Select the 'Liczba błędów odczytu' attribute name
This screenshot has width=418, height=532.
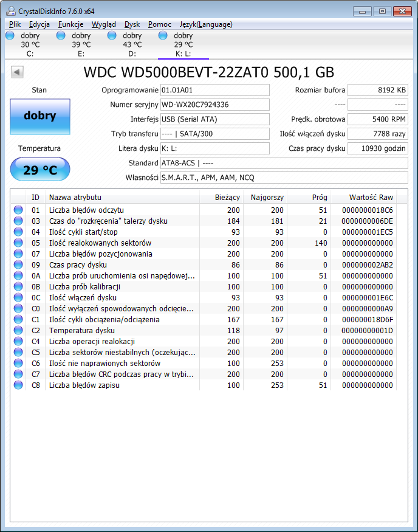86,210
